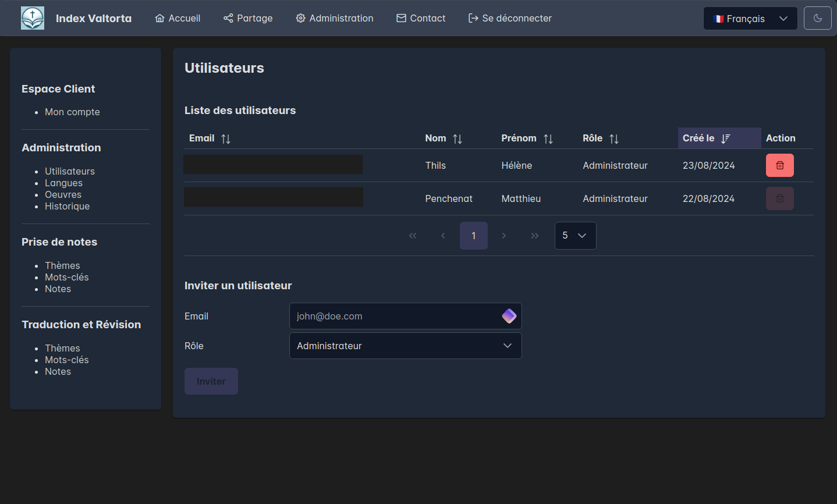Sort users by Nom column arrows

pyautogui.click(x=457, y=139)
